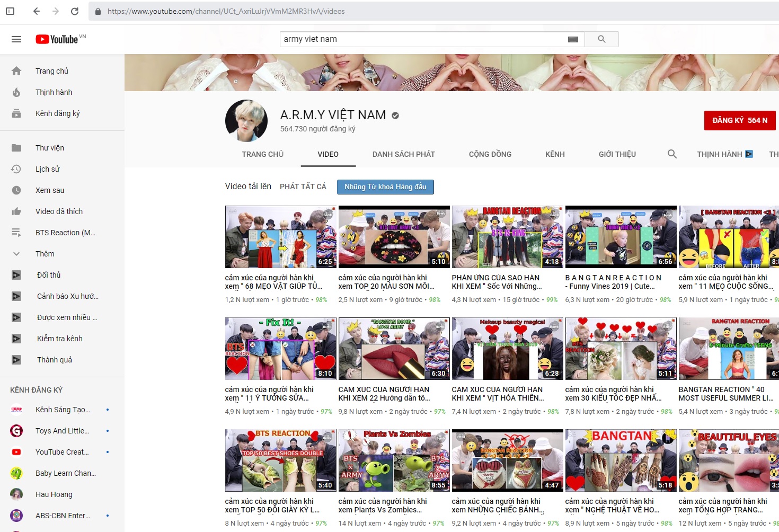The height and width of the screenshot is (532, 779).
Task: Click the search magnifier button
Action: (601, 39)
